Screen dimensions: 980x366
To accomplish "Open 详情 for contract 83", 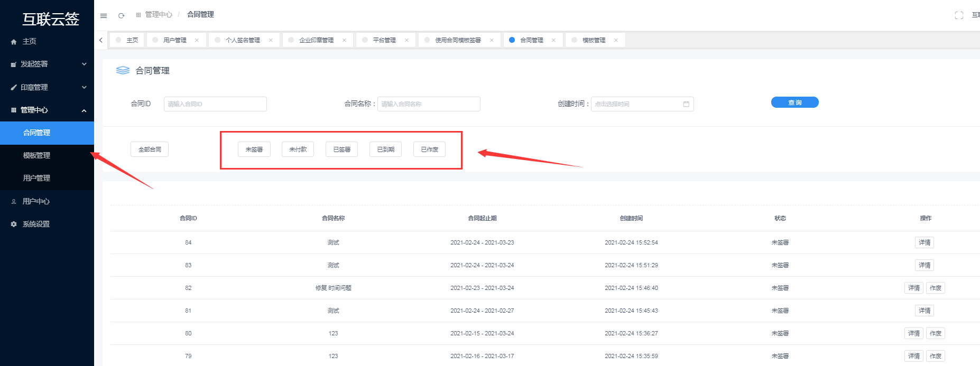I will point(924,265).
